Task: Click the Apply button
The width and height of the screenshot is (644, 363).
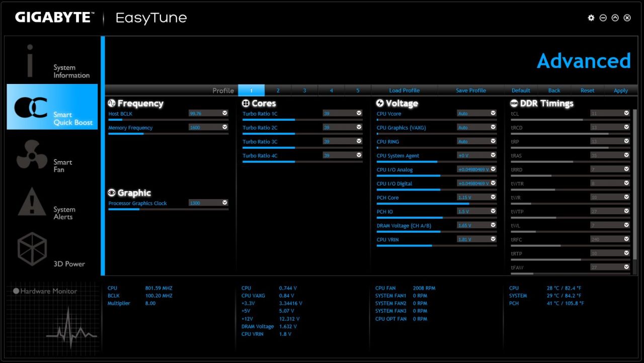Action: click(x=620, y=90)
